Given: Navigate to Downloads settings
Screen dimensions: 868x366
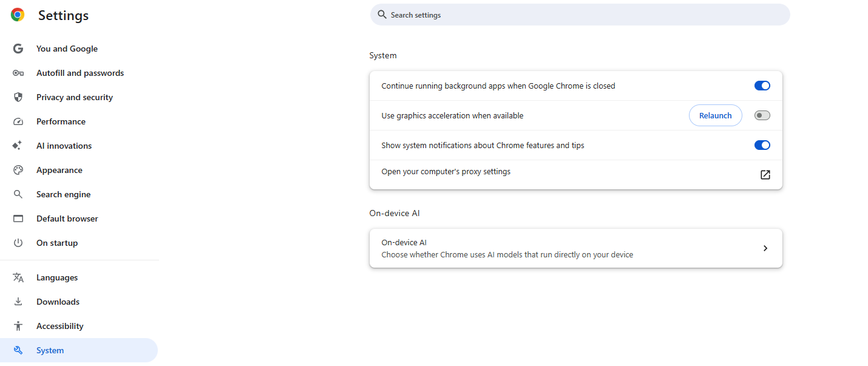Looking at the screenshot, I should (x=58, y=302).
